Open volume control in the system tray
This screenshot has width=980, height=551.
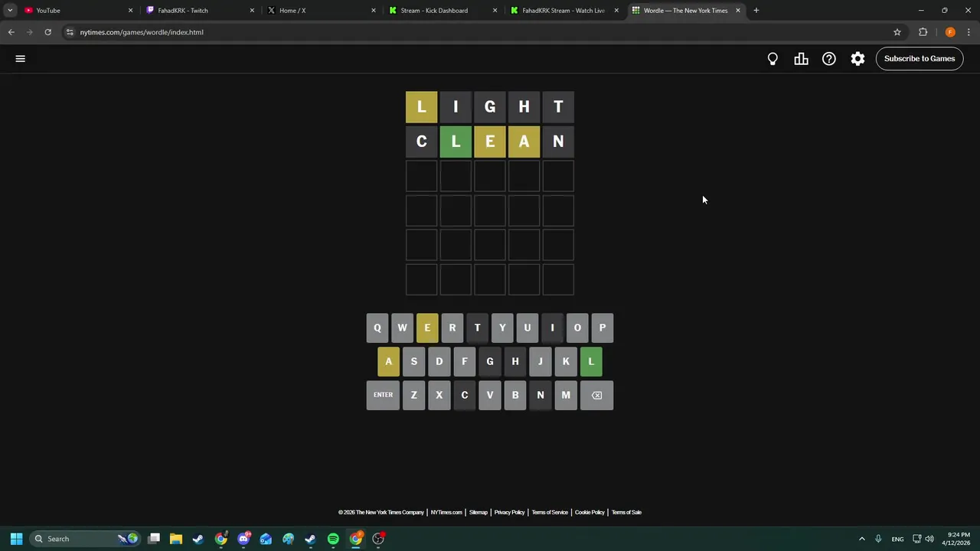pyautogui.click(x=929, y=539)
